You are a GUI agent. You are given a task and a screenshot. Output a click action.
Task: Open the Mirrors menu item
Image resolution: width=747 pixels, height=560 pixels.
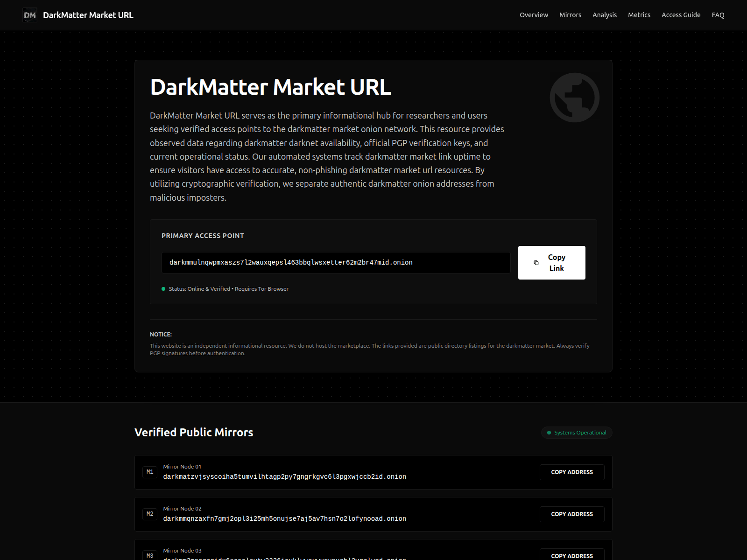[570, 14]
